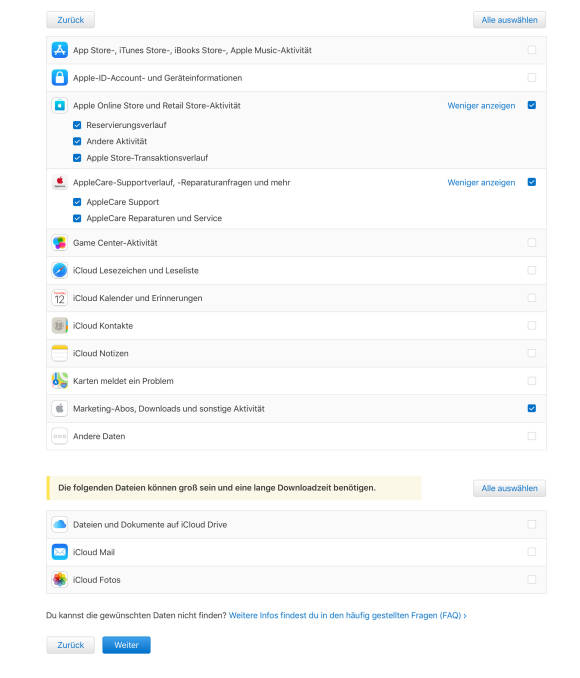Screen dimensions: 580x678
Task: Click the Apple-ID account lock icon
Action: [x=60, y=78]
